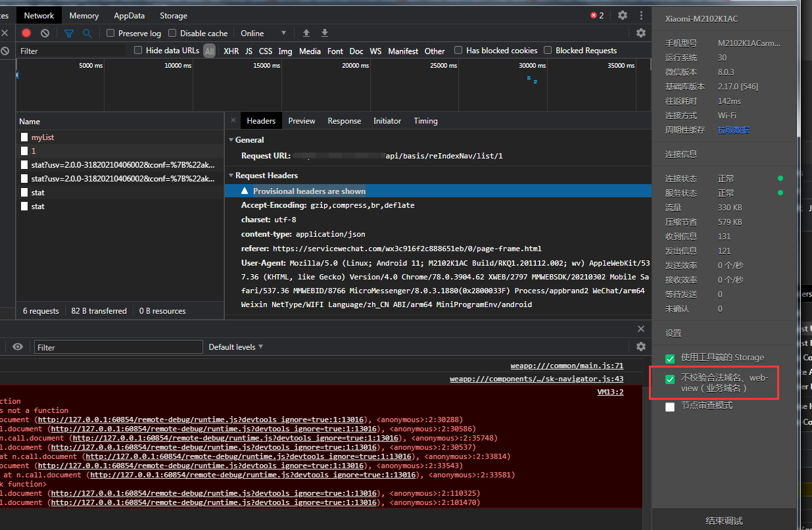Switch to the Network tab
The width and height of the screenshot is (812, 530).
pyautogui.click(x=39, y=15)
